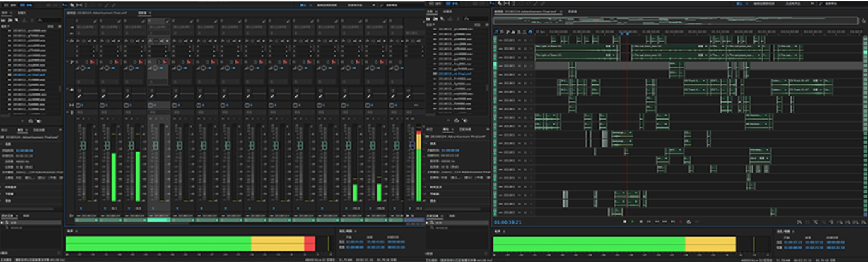868x262 pixels.
Task: Click the red Record button in transport
Action: click(x=681, y=222)
